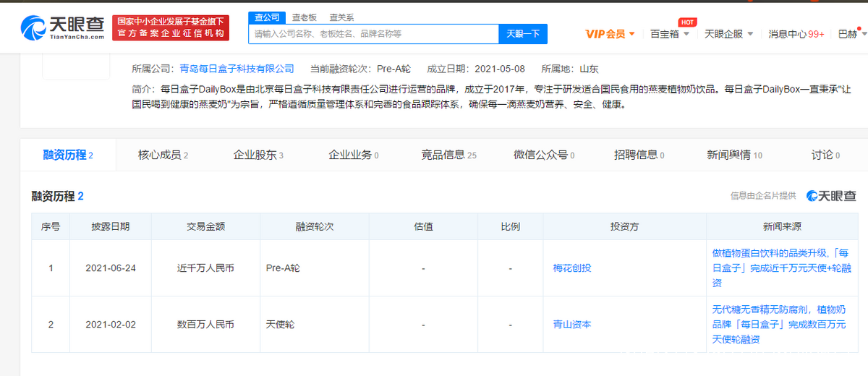This screenshot has width=868, height=376.
Task: Open the 天眼企服 dropdown
Action: click(729, 34)
